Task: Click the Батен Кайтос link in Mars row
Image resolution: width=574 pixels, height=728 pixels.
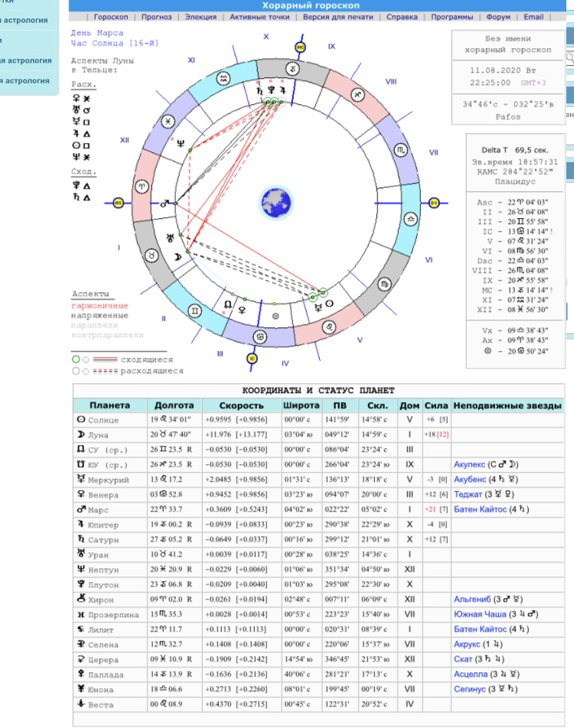Action: pyautogui.click(x=486, y=509)
